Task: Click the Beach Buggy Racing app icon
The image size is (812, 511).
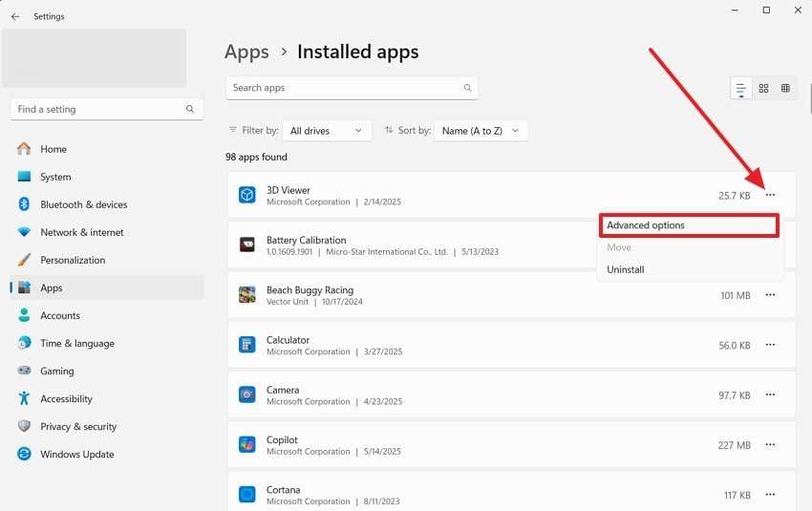Action: pyautogui.click(x=247, y=295)
